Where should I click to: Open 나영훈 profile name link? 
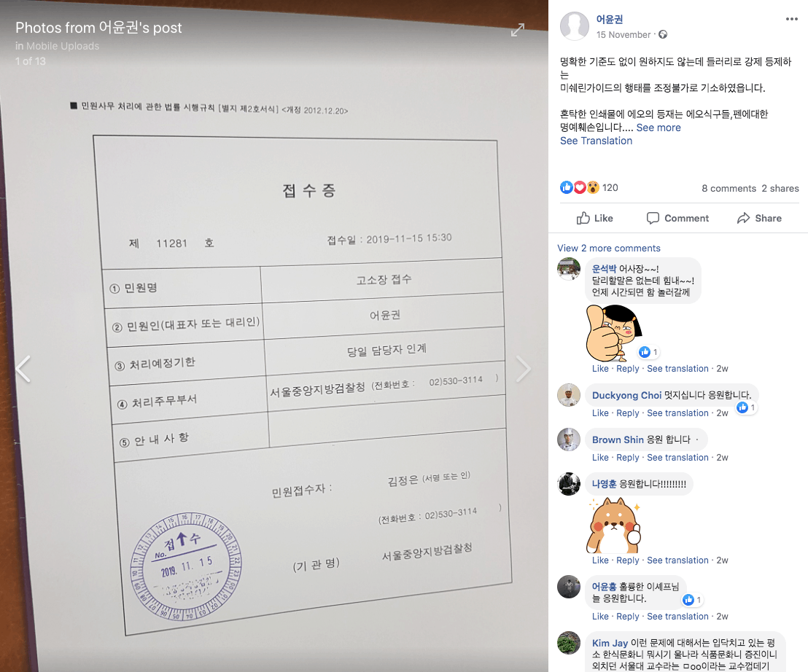(604, 484)
